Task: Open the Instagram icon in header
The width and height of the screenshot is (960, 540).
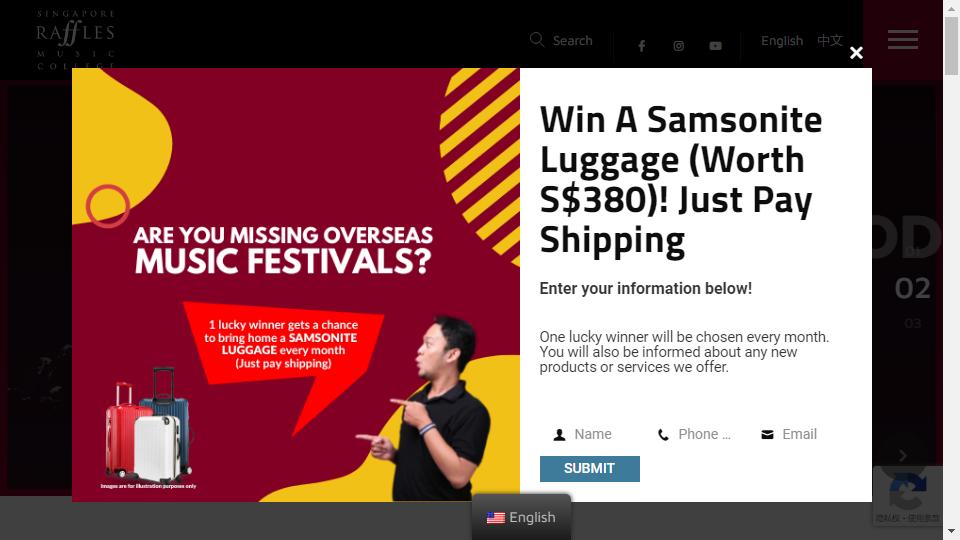Action: (x=678, y=46)
